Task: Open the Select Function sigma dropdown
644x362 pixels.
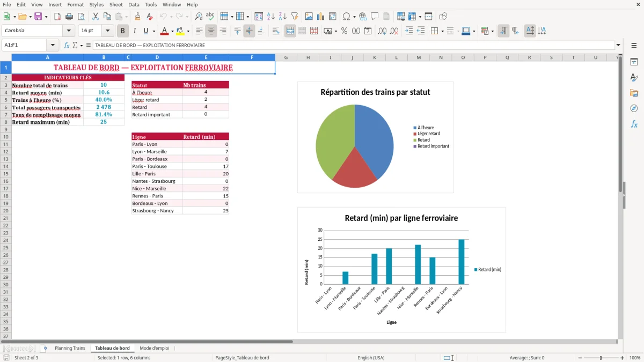Action: point(80,45)
